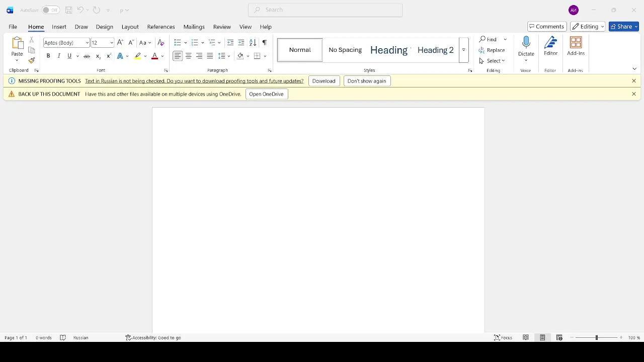Apply Heading 2 style
The width and height of the screenshot is (644, 362).
(436, 50)
